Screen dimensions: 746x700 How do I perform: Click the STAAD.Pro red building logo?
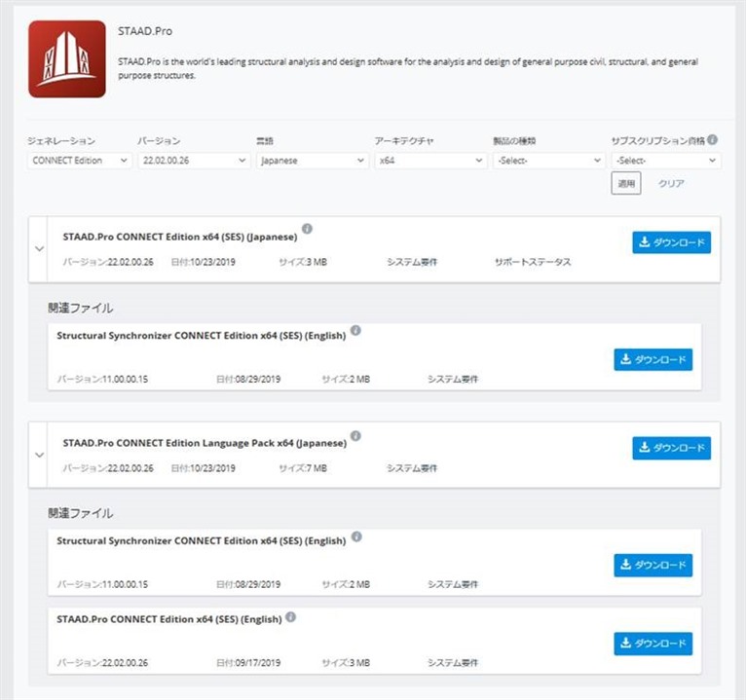coord(67,59)
